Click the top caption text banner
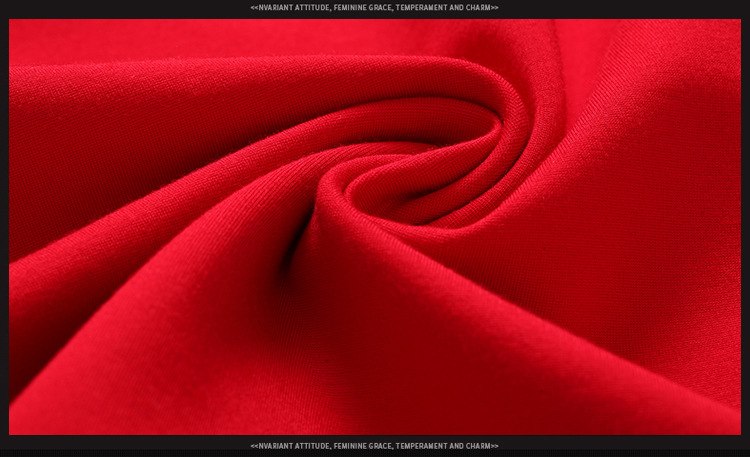 (x=374, y=8)
